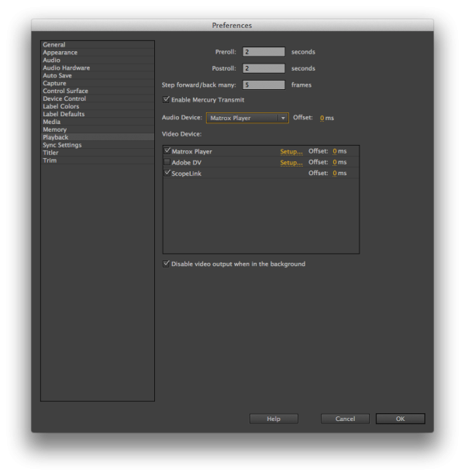This screenshot has height=476, width=465.
Task: Uncheck the ScopeLink video device
Action: coord(167,174)
